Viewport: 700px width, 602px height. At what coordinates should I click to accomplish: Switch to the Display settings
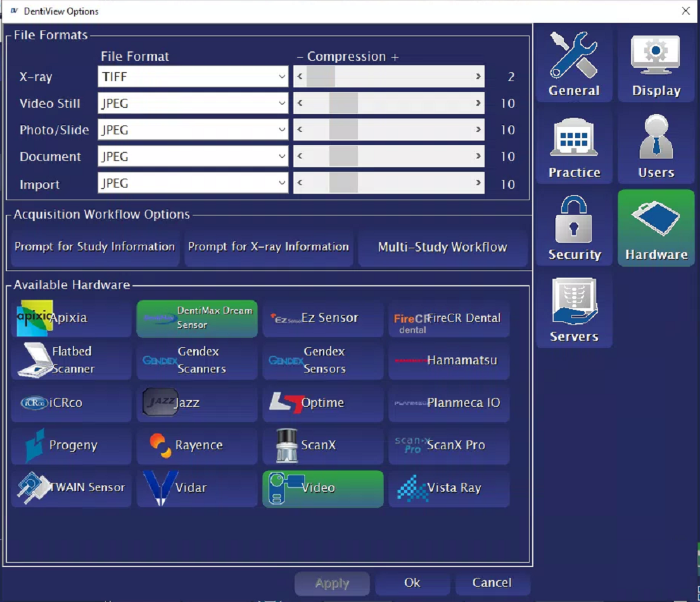click(656, 63)
